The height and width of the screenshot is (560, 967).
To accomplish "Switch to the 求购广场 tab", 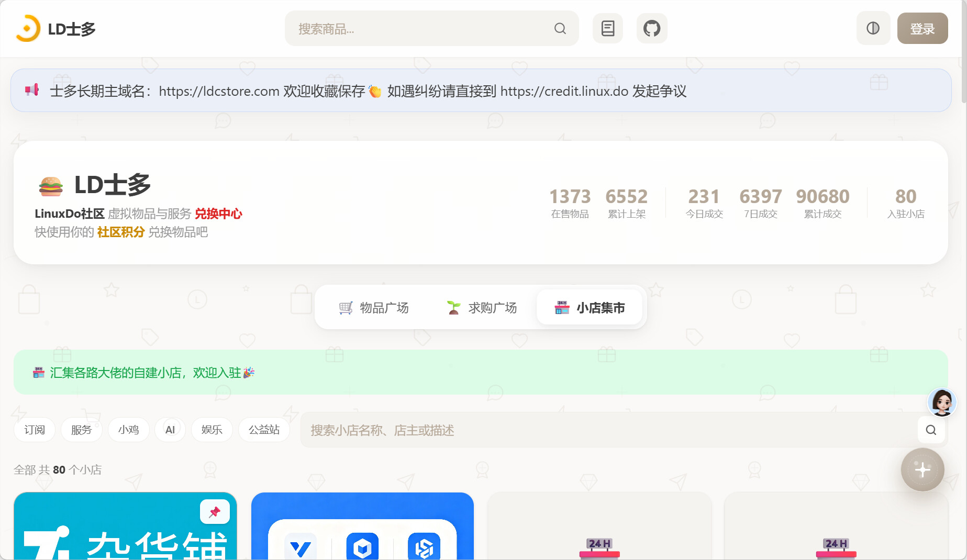I will 482,308.
